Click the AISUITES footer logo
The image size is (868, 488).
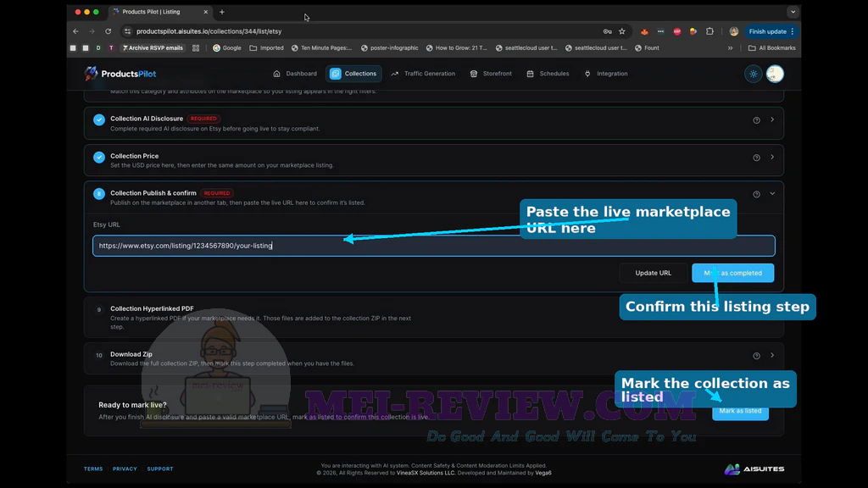754,469
